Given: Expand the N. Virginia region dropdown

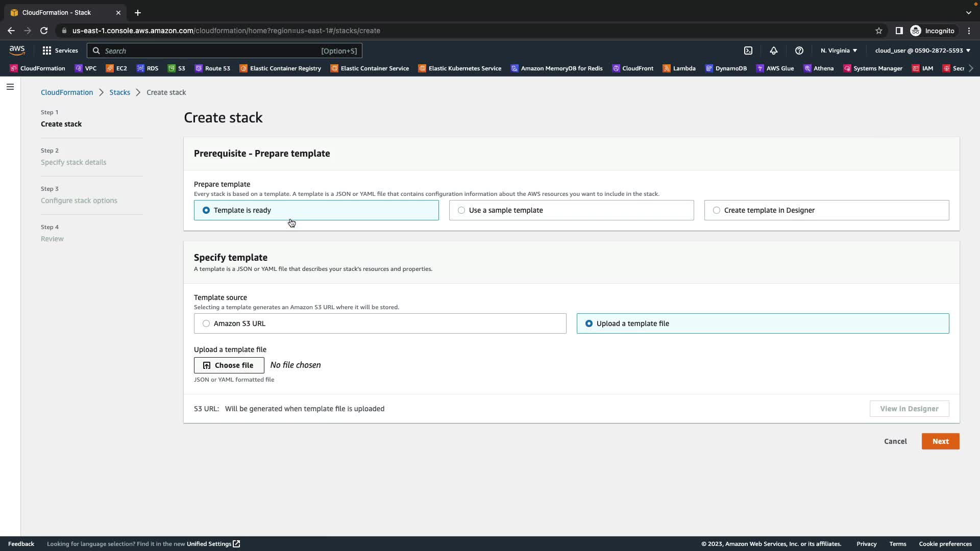Looking at the screenshot, I should click(x=839, y=51).
